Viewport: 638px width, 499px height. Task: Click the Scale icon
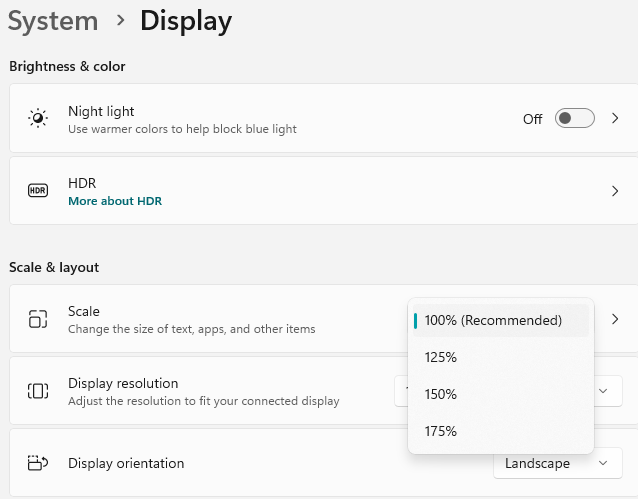(x=38, y=319)
